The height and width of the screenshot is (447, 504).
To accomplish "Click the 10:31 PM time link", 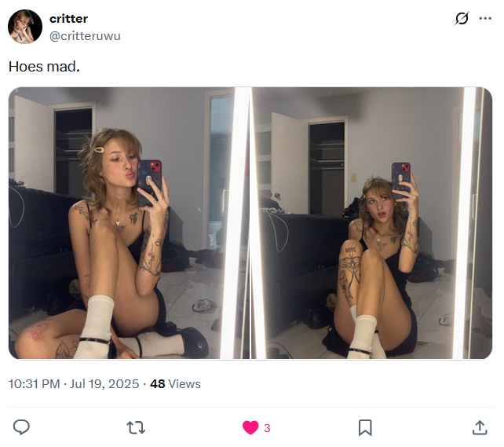I will (x=34, y=384).
